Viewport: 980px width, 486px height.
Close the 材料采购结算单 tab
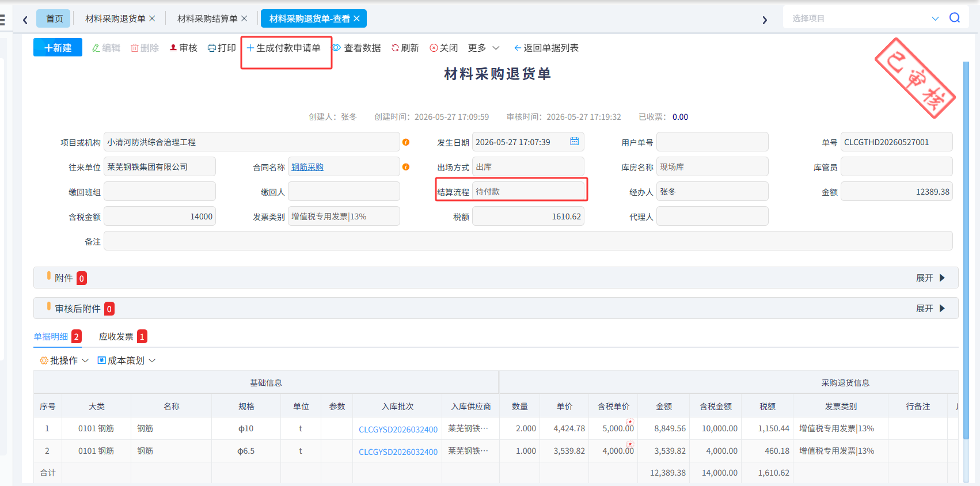coord(244,19)
